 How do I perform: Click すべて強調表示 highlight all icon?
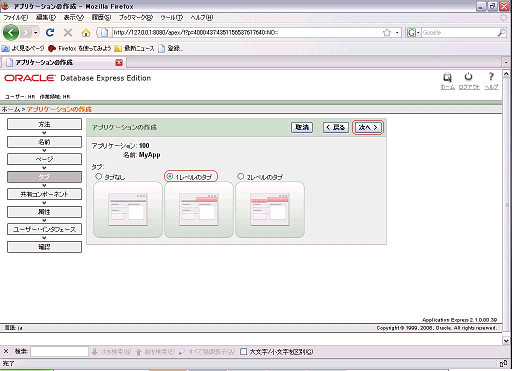(x=182, y=352)
